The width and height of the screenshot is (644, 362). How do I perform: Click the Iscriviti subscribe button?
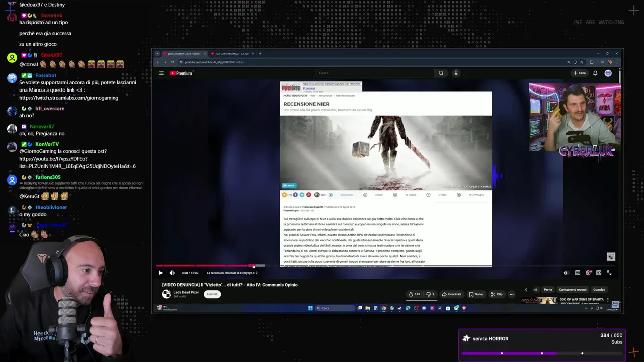(x=212, y=294)
